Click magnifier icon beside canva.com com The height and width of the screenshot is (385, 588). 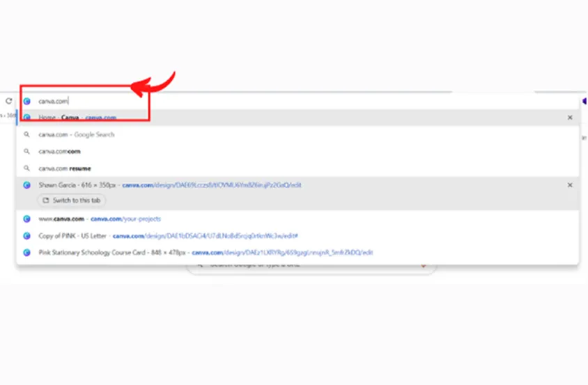tap(26, 152)
